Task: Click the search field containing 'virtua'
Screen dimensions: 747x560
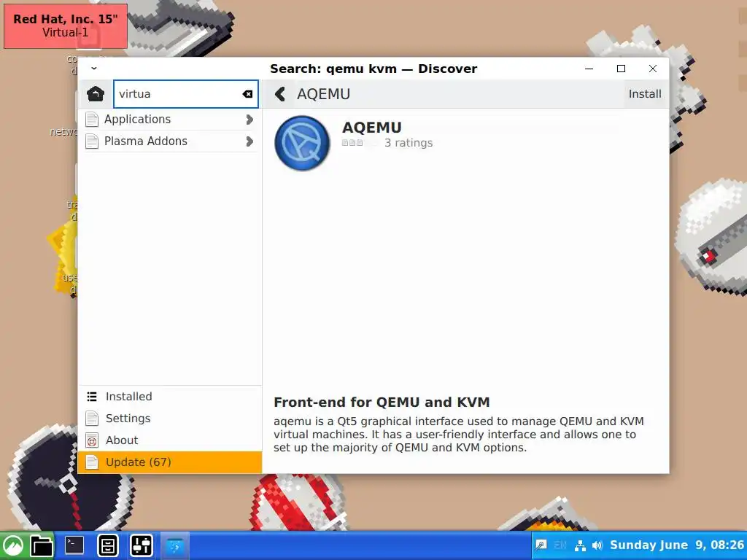Action: 186,94
